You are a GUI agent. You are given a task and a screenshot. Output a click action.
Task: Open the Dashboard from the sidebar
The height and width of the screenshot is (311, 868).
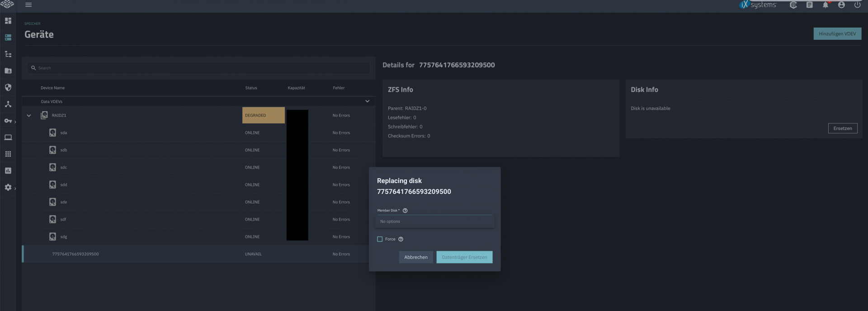click(8, 21)
